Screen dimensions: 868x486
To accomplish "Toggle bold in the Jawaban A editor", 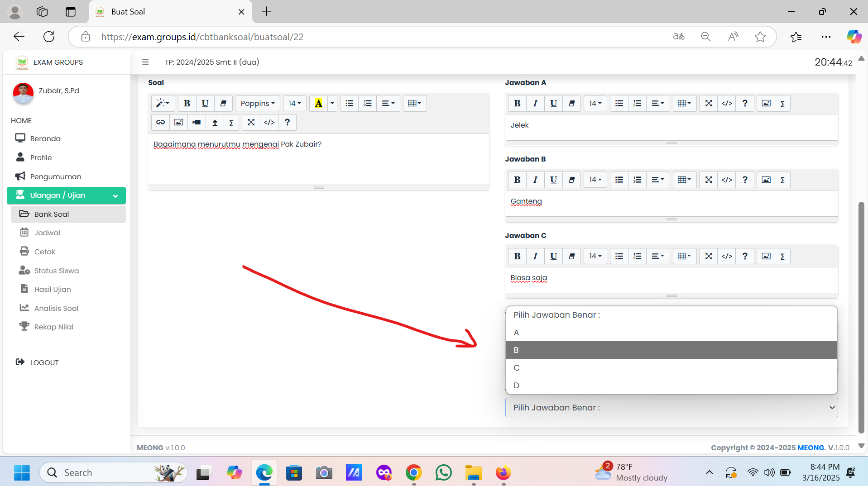I will coord(517,103).
